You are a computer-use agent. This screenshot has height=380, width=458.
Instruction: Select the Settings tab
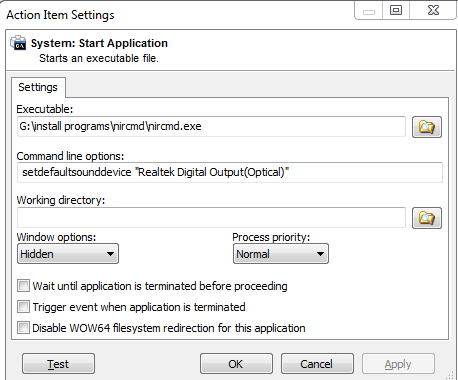click(38, 87)
